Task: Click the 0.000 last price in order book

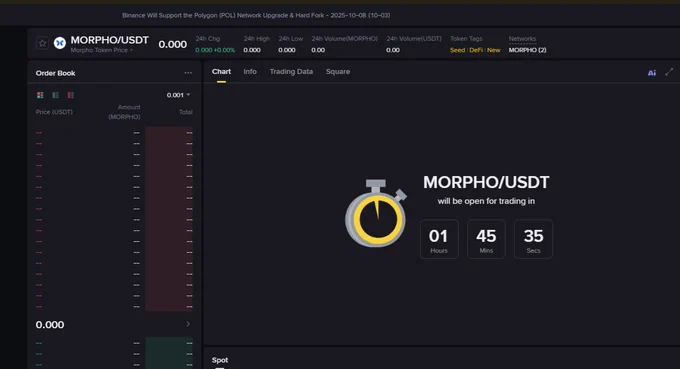Action: [x=50, y=325]
